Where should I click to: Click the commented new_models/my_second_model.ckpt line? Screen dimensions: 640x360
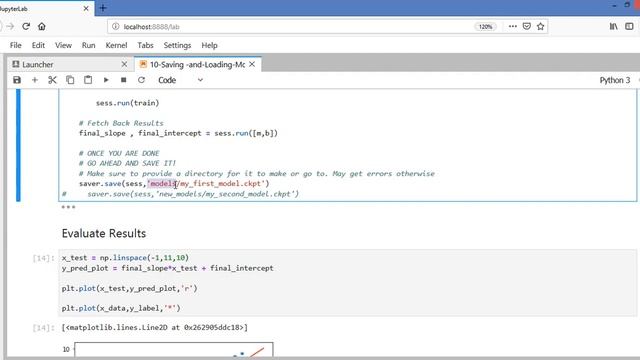click(180, 194)
